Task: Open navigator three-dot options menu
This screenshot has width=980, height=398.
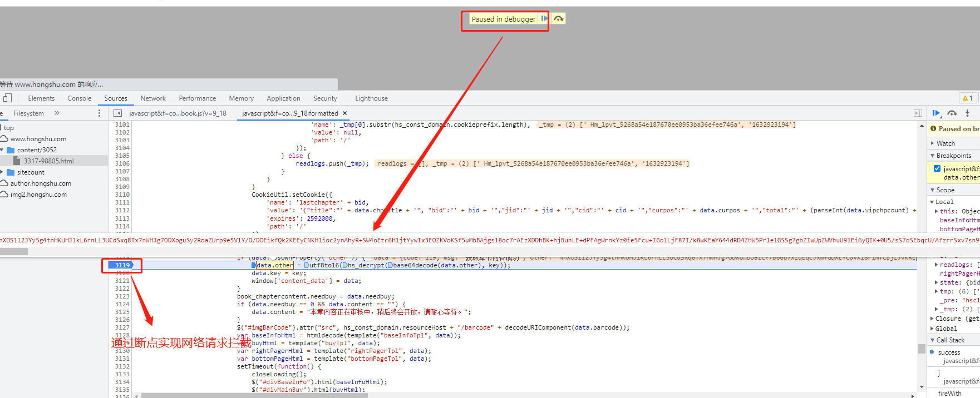Action: pyautogui.click(x=100, y=113)
